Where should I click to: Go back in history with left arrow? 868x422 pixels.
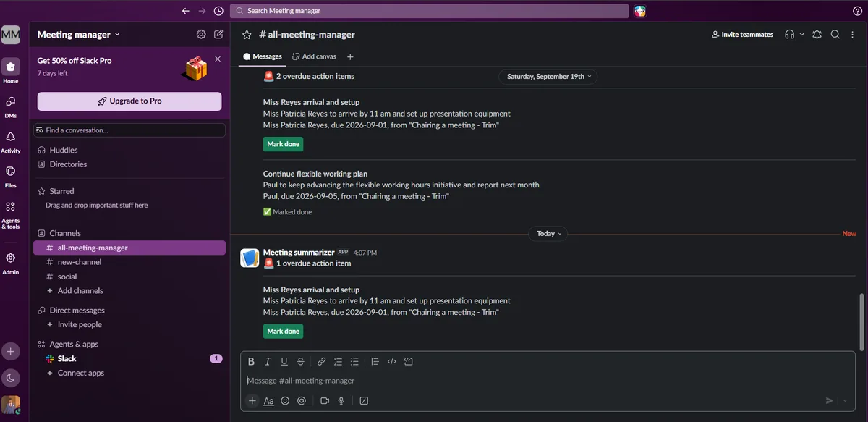click(x=186, y=11)
